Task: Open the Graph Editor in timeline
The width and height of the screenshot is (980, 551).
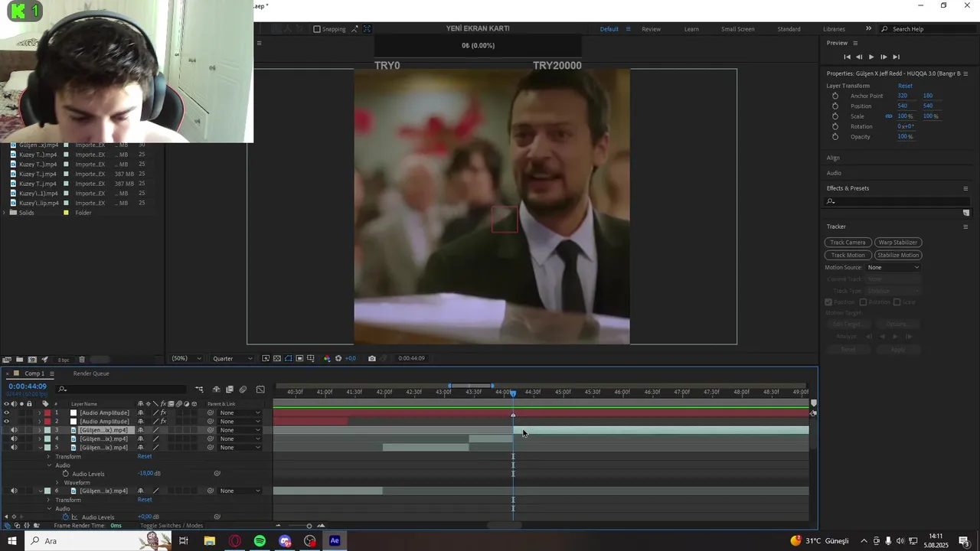Action: coord(260,390)
